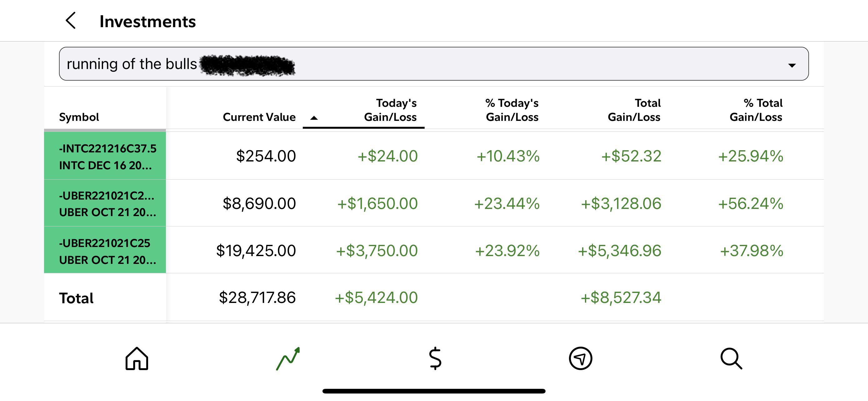Tap the back chevron beside Investments

coord(71,21)
